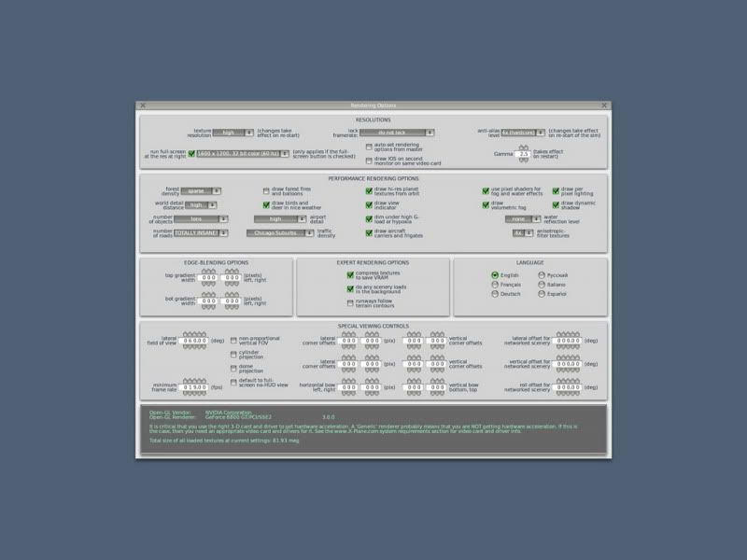This screenshot has height=560, width=747.
Task: Click roll offset for networked scenery field
Action: click(568, 387)
